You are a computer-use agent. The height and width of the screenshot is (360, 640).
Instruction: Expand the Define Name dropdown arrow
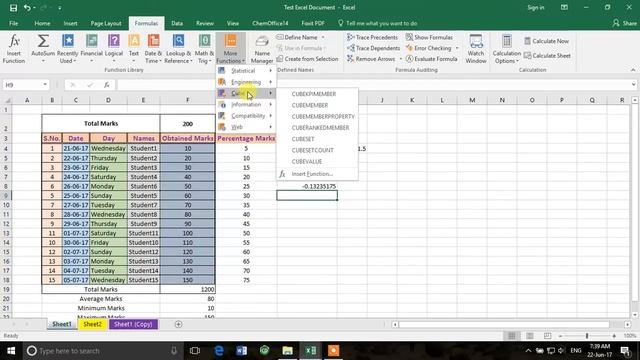(x=323, y=37)
